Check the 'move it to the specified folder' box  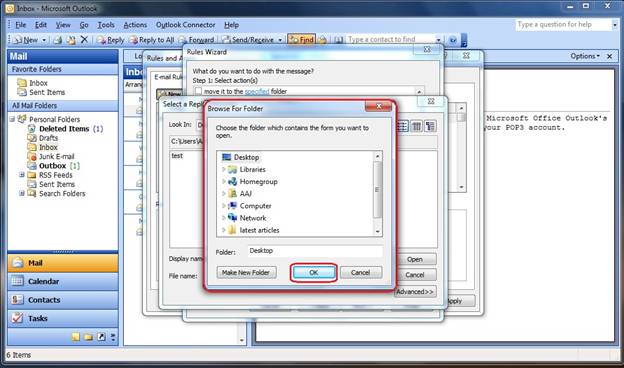(198, 92)
